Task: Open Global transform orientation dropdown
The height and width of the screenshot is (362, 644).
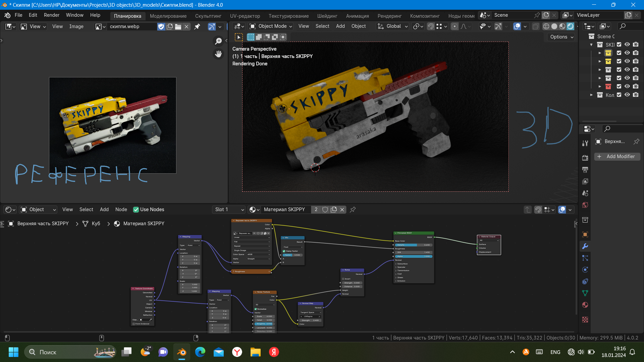Action: [392, 26]
